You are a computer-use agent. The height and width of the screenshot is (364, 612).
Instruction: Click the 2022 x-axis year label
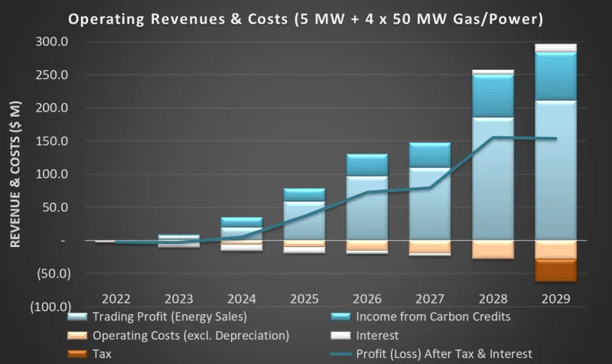click(x=116, y=299)
